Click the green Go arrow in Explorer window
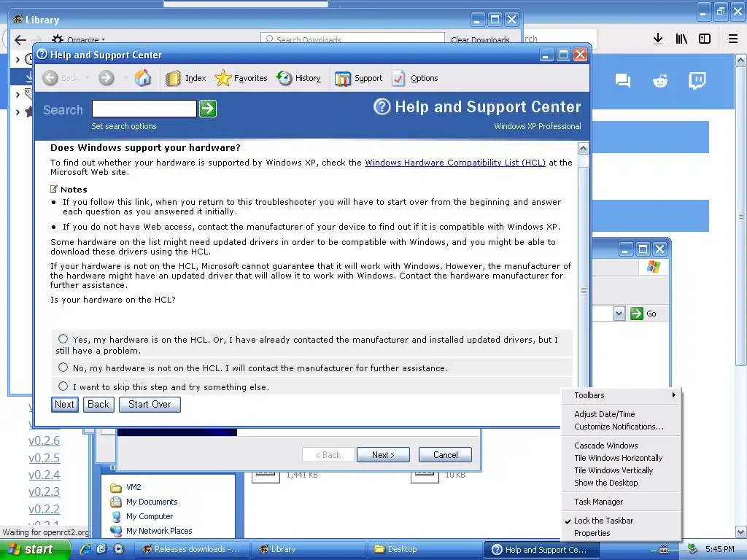The image size is (747, 560). pos(636,314)
